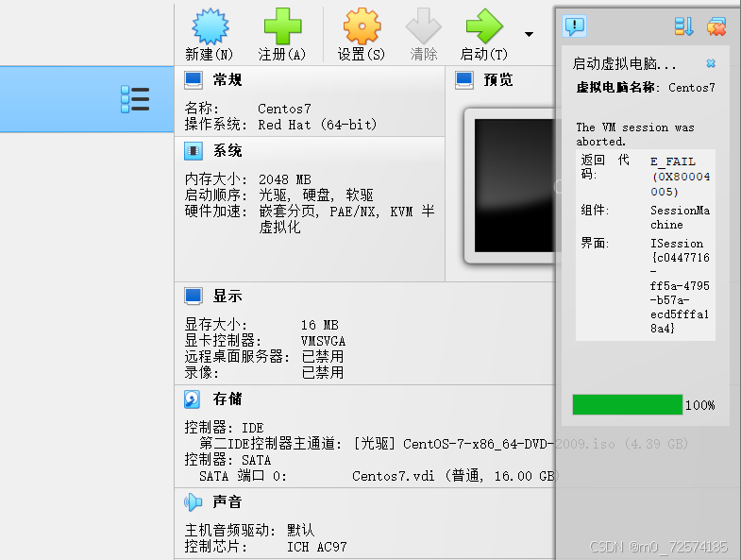Click the ISession interface GUID text
This screenshot has height=560, width=741.
(x=680, y=286)
